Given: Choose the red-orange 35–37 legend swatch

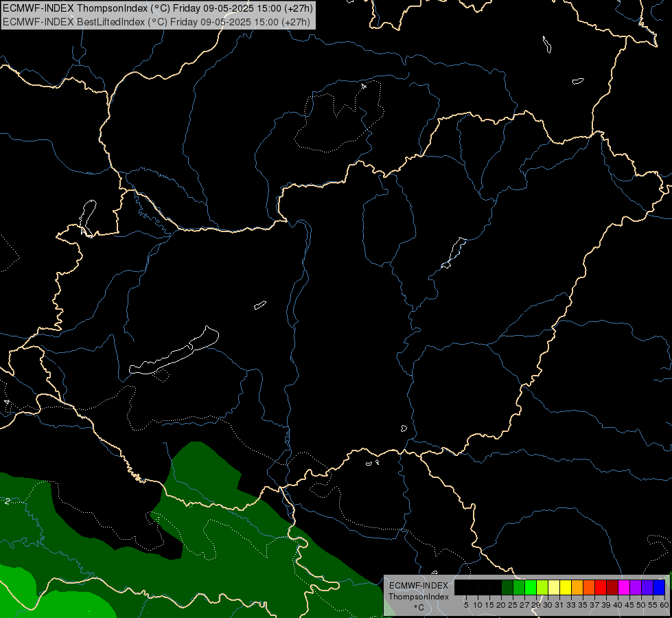Looking at the screenshot, I should [x=589, y=587].
